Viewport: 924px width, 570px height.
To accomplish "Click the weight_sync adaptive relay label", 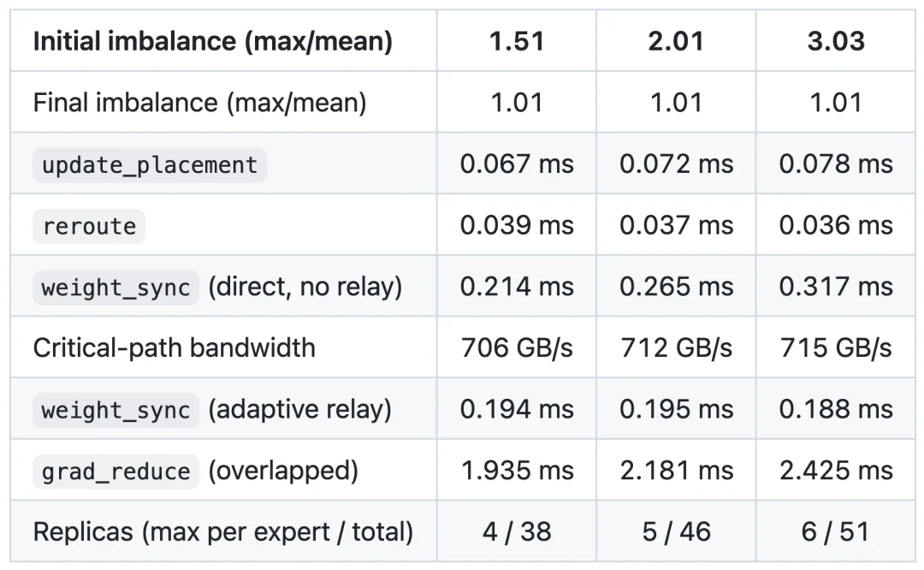I will [212, 410].
